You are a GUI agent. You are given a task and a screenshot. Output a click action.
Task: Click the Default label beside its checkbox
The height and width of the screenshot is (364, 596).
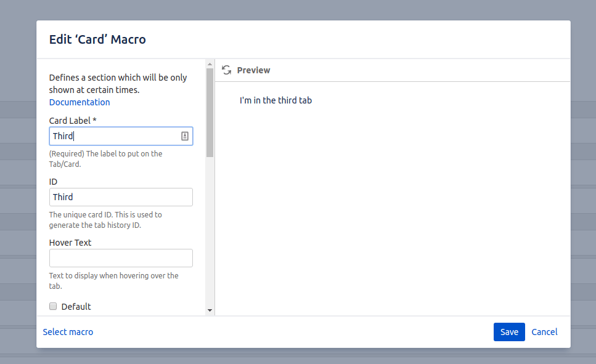coord(76,306)
